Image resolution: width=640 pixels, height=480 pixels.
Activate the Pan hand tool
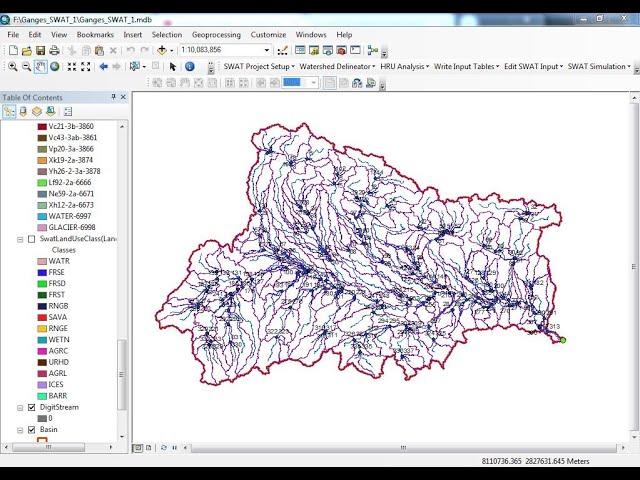[40, 67]
